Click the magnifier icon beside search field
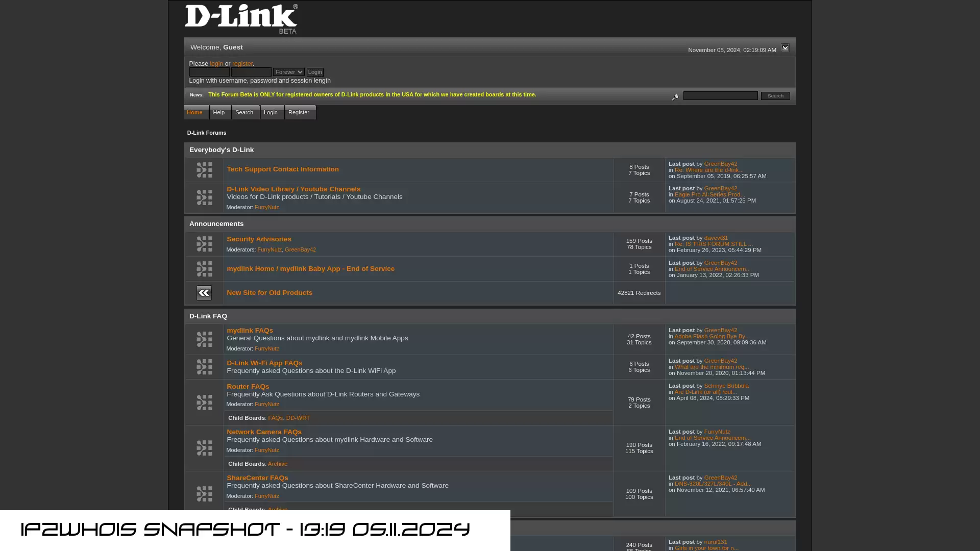 tap(675, 96)
